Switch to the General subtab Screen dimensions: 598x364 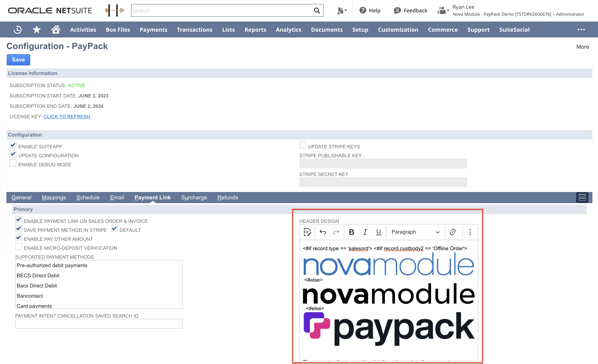click(21, 198)
